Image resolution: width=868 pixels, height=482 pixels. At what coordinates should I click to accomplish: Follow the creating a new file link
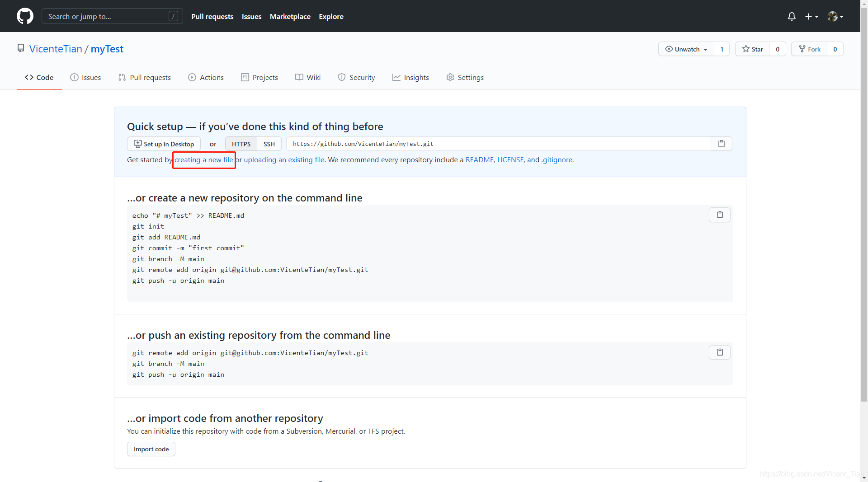204,159
